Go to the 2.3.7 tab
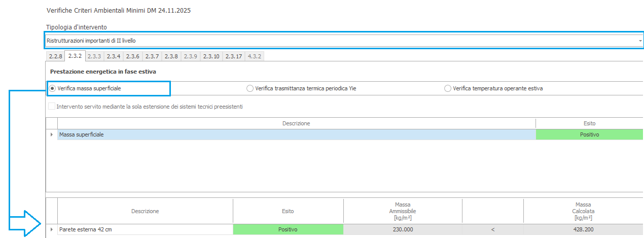644x238 pixels. tap(152, 56)
